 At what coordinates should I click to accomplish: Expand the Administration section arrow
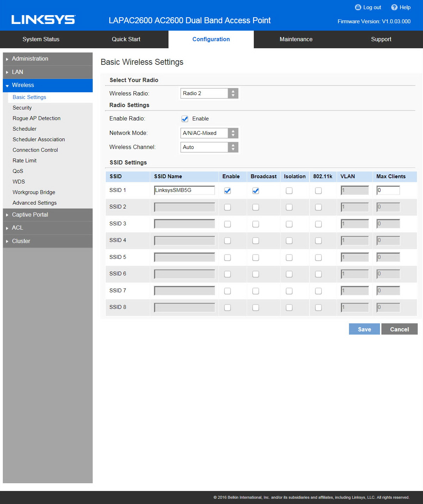click(x=7, y=59)
